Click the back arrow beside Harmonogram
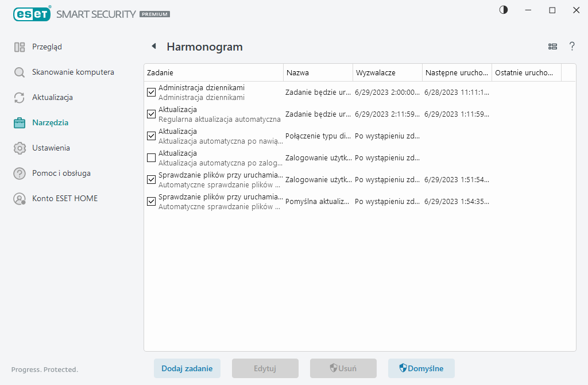Image resolution: width=588 pixels, height=385 pixels. coord(153,47)
